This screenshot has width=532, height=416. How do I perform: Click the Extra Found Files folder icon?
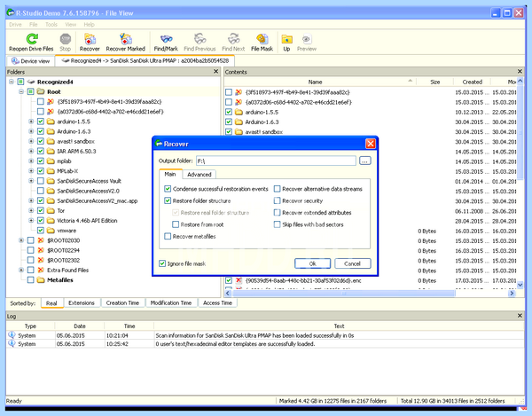tap(41, 271)
